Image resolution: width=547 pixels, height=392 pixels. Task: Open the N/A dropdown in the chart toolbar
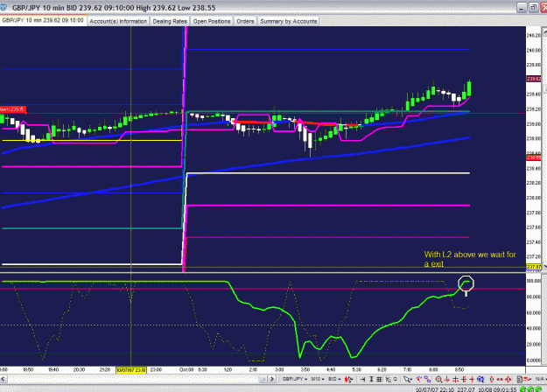[540, 379]
